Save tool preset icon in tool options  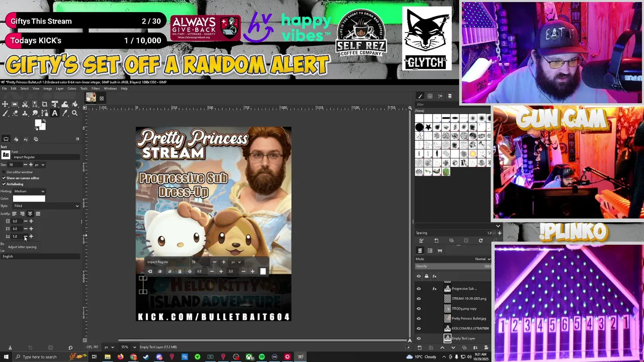(10, 347)
